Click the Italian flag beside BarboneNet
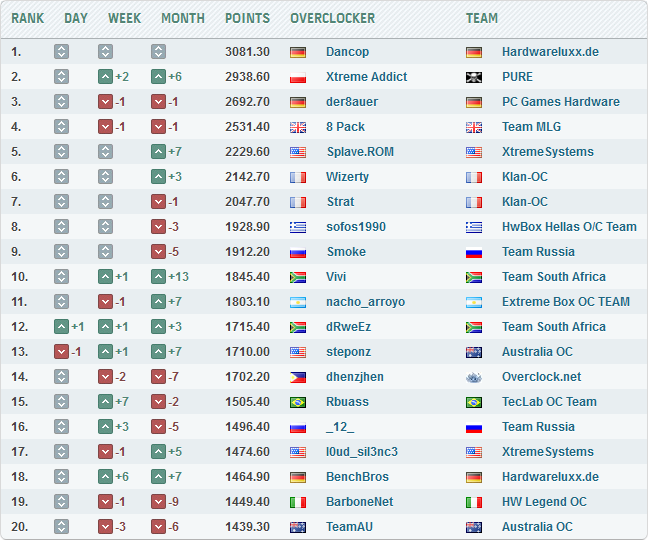This screenshot has width=648, height=540. point(298,502)
